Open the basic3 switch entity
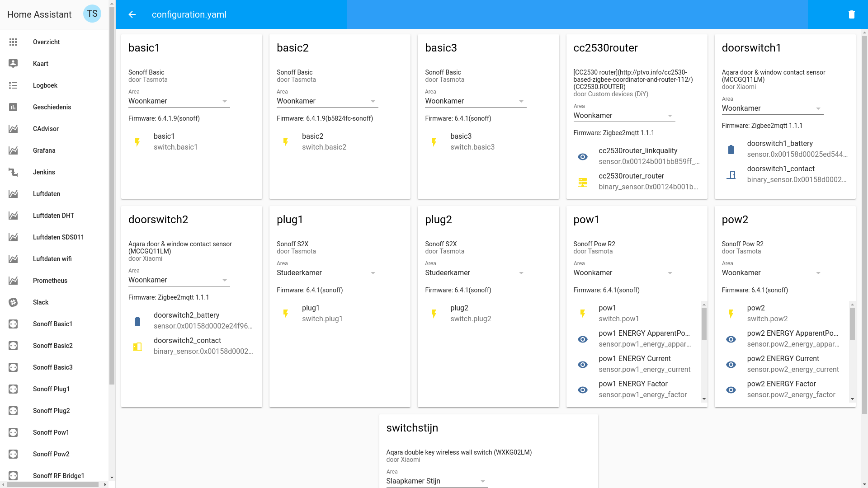Viewport: 868px width, 488px height. [x=472, y=141]
